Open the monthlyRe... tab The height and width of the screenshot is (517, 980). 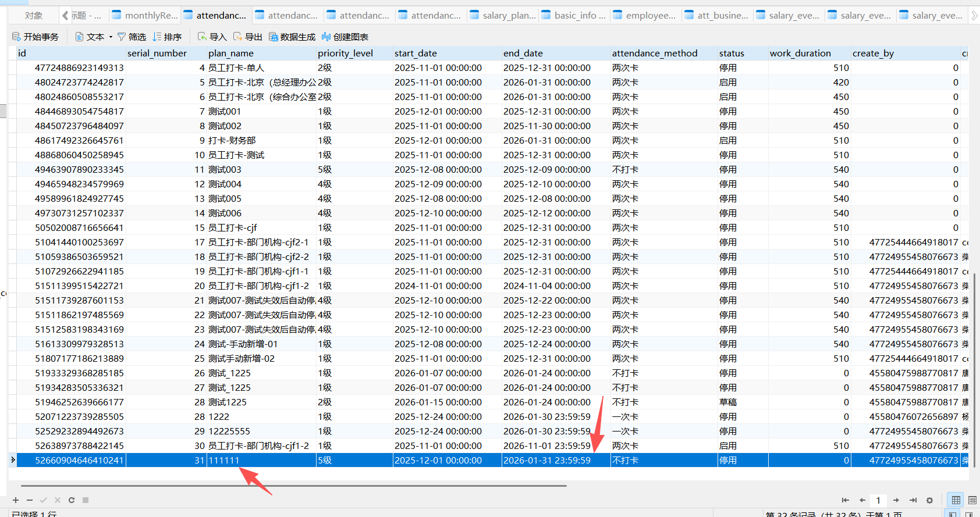(x=145, y=16)
